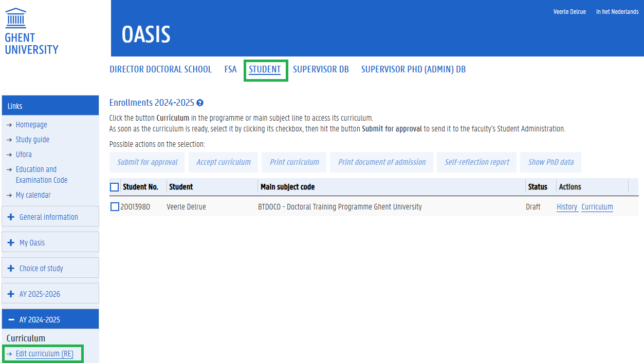Screen dimensions: 644x363
Task: Expand the General information section
Action: point(49,217)
